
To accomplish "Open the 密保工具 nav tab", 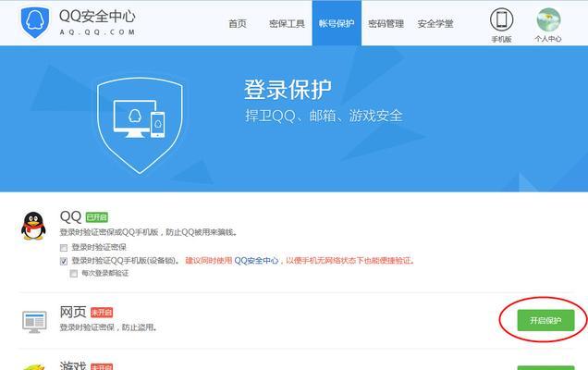I will point(287,24).
